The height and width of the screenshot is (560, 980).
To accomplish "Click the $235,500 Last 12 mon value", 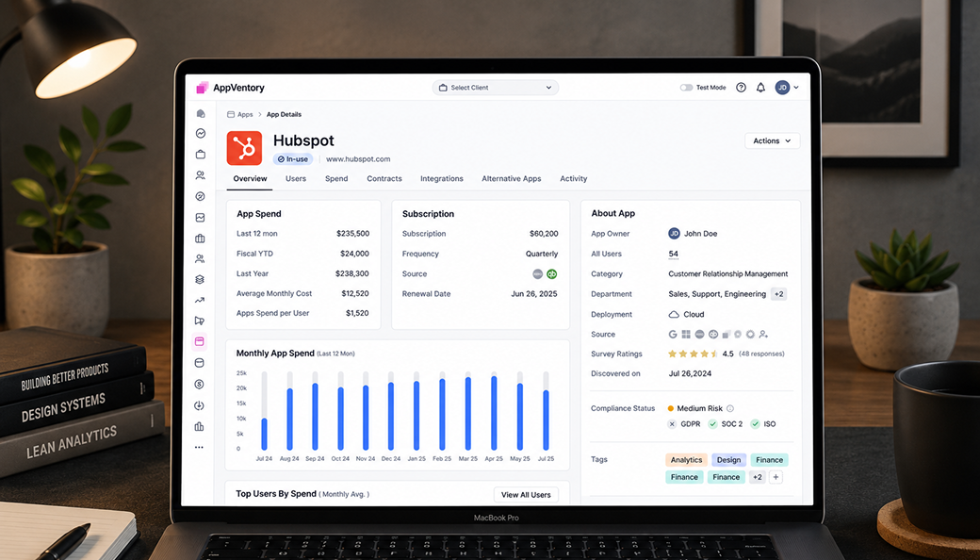I will pos(352,234).
